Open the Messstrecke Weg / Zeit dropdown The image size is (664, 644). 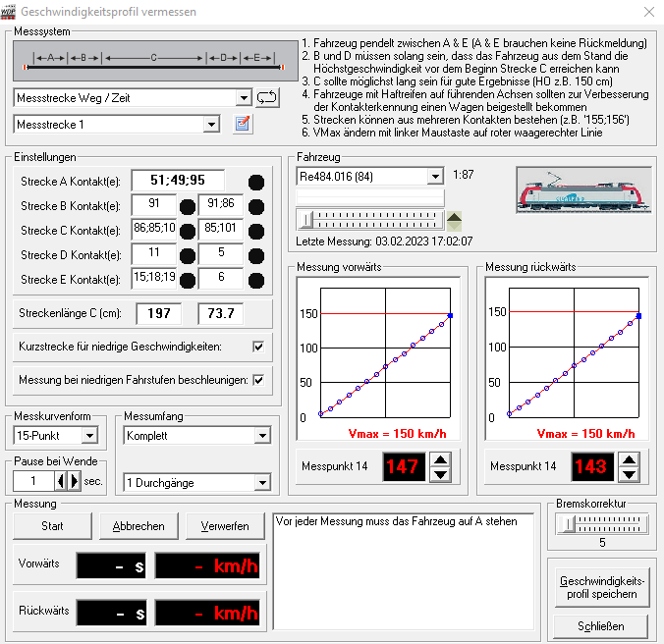pyautogui.click(x=244, y=98)
